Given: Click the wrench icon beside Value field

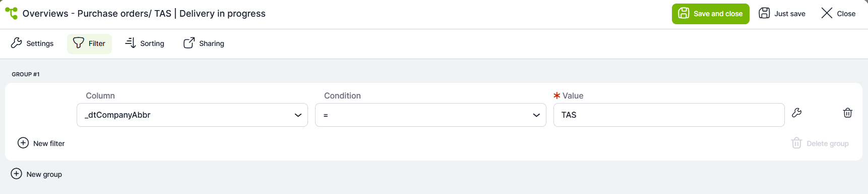Looking at the screenshot, I should [x=796, y=113].
